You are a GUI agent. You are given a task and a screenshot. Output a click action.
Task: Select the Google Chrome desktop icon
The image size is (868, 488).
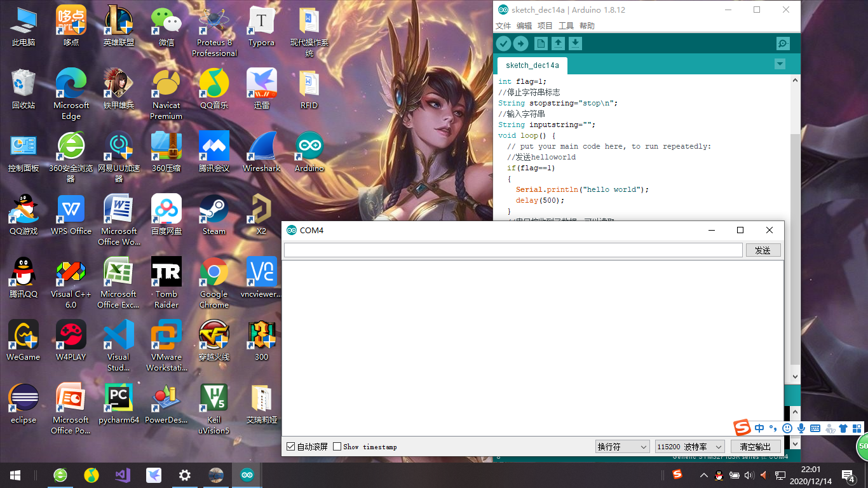[214, 283]
